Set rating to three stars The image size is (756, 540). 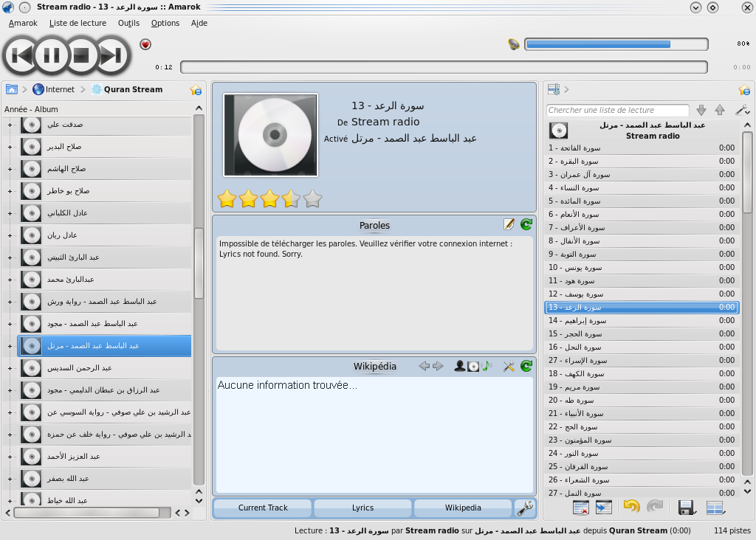pyautogui.click(x=269, y=198)
